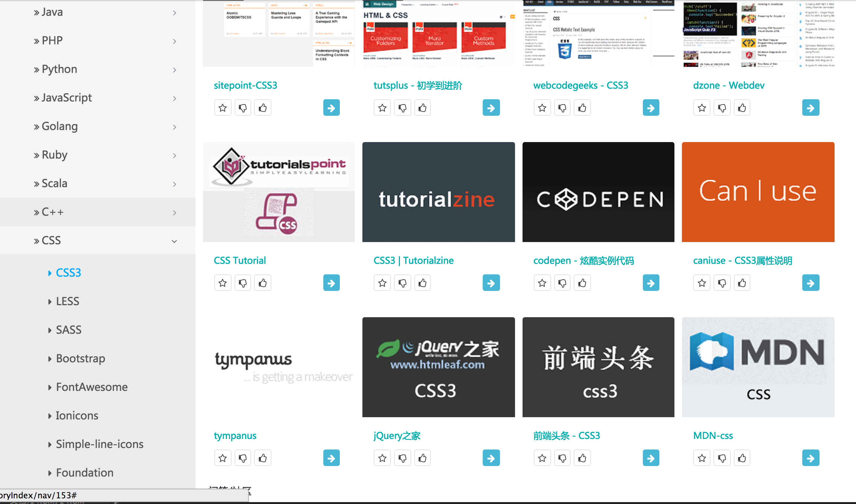
Task: Select Bootstrap submenu item
Action: coord(80,359)
